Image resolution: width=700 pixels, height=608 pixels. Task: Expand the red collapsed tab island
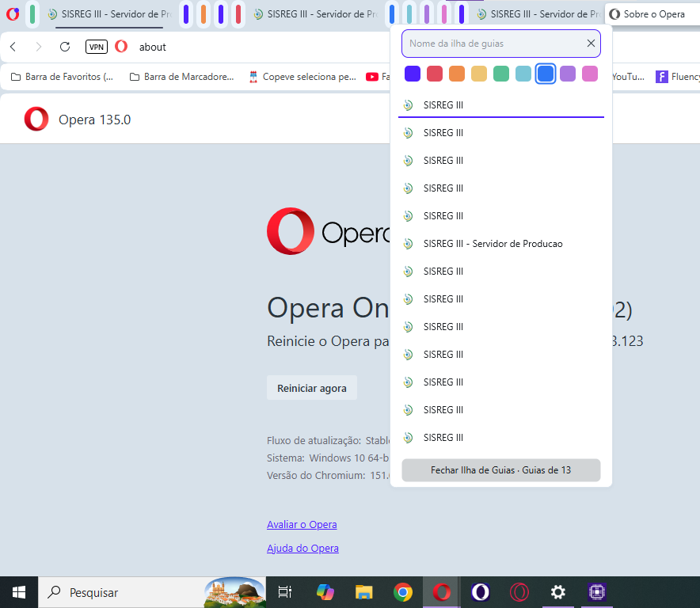pos(238,14)
